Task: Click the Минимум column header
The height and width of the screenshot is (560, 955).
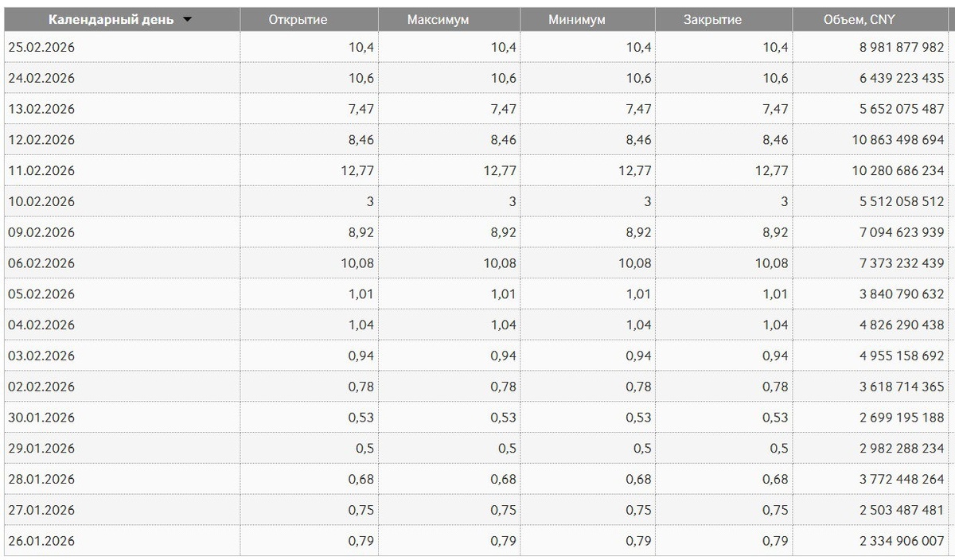Action: pyautogui.click(x=587, y=20)
